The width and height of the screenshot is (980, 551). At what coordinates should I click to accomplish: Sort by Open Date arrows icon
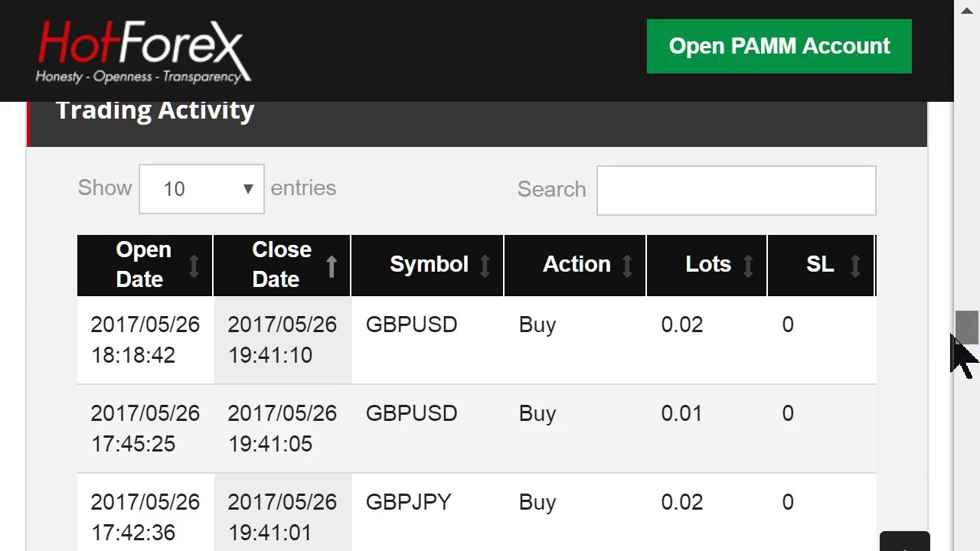194,266
